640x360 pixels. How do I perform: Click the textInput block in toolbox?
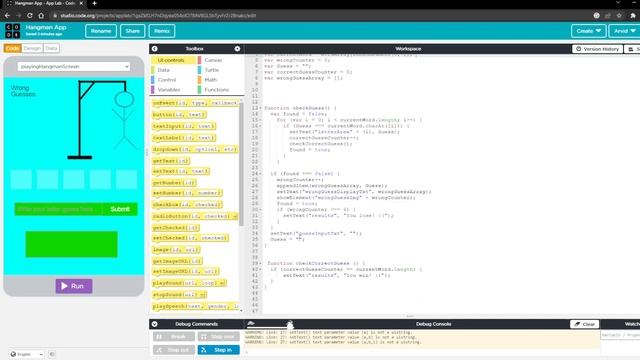(x=184, y=126)
